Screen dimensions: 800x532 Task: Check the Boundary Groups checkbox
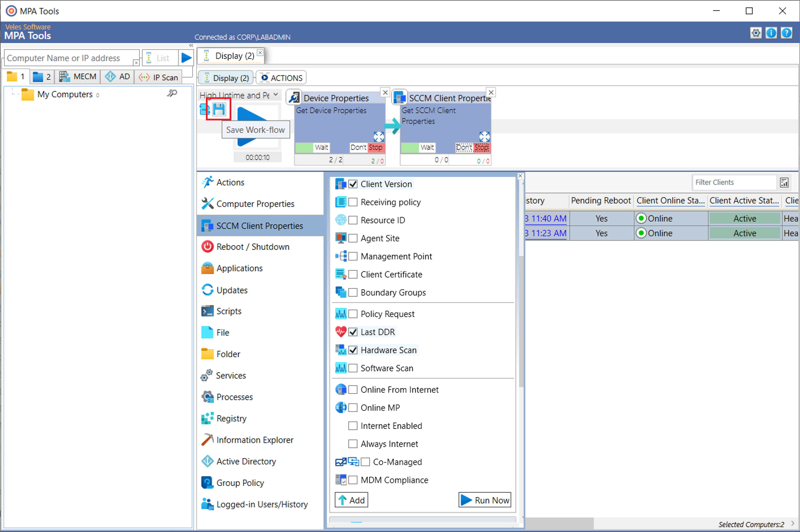(x=353, y=292)
